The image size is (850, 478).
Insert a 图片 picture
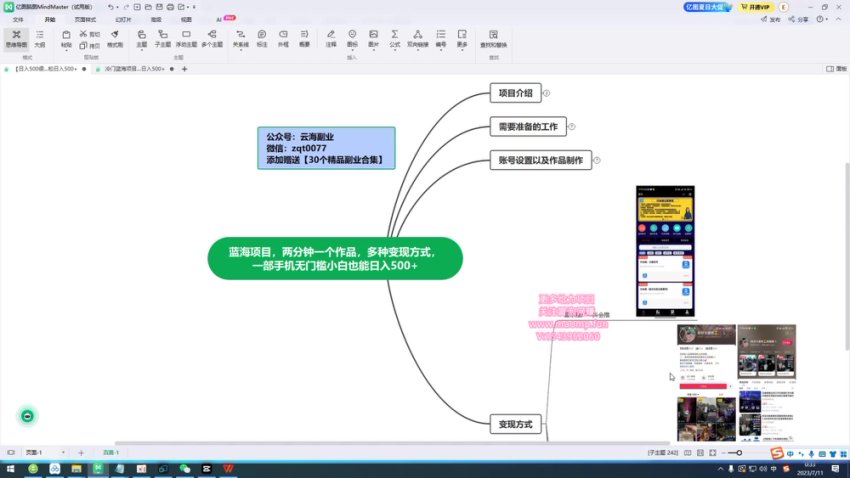[x=373, y=38]
